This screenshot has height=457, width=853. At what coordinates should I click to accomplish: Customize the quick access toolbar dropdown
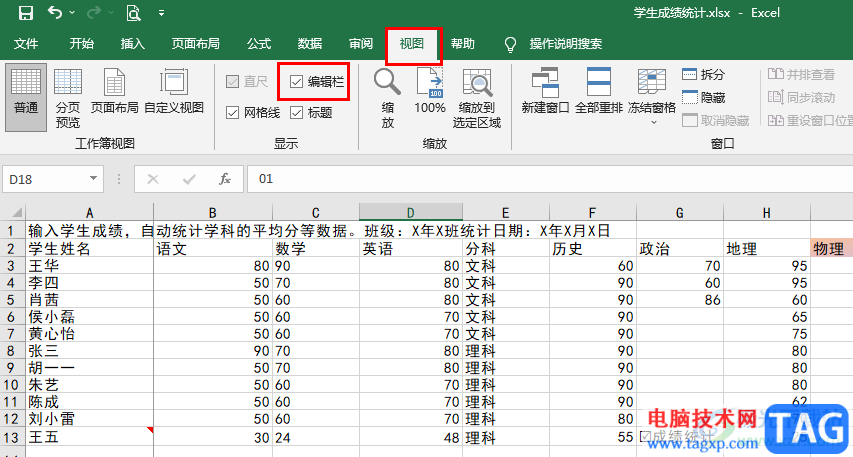(x=162, y=13)
